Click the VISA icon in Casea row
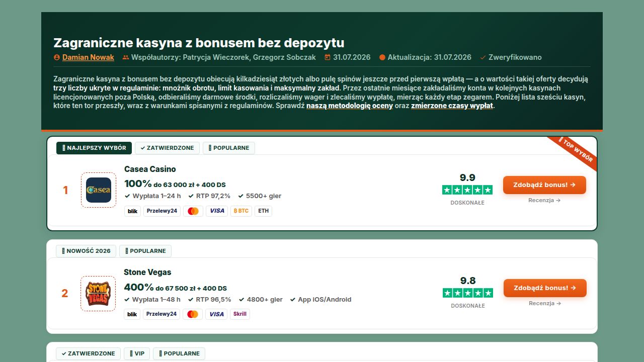This screenshot has height=362, width=644. pyautogui.click(x=217, y=211)
